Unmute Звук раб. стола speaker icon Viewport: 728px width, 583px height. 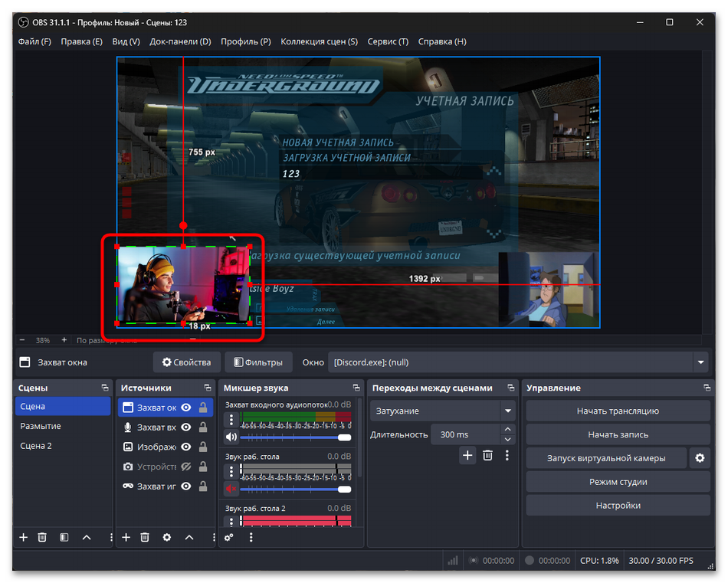[x=231, y=488]
